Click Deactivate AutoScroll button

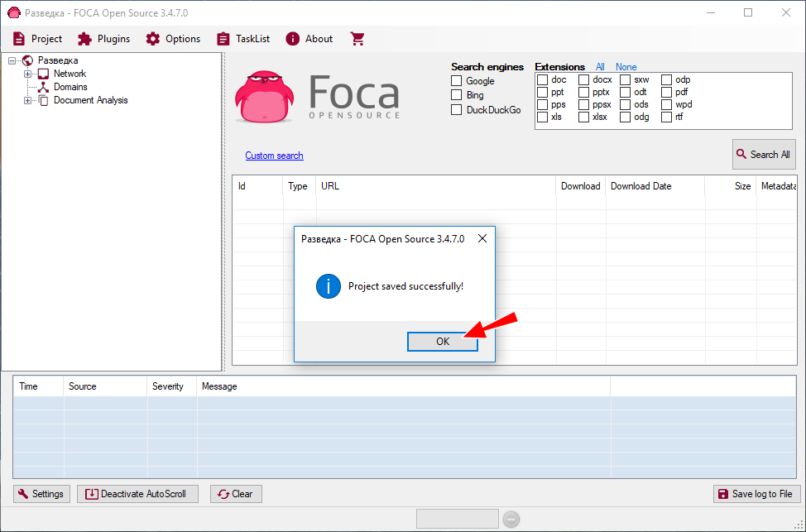coord(137,494)
